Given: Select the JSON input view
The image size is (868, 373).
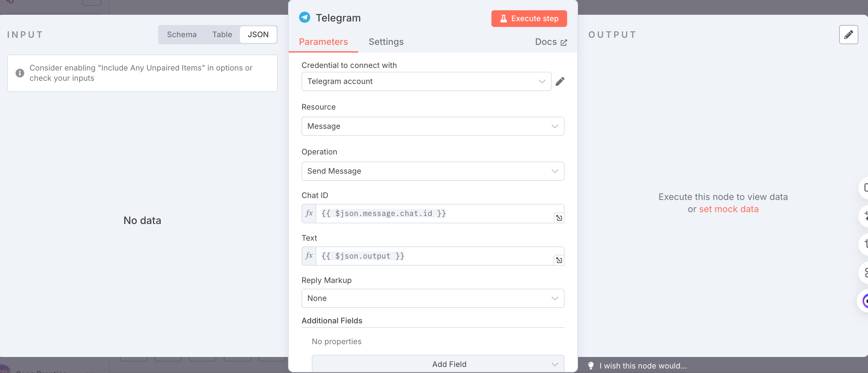Looking at the screenshot, I should coord(258,34).
